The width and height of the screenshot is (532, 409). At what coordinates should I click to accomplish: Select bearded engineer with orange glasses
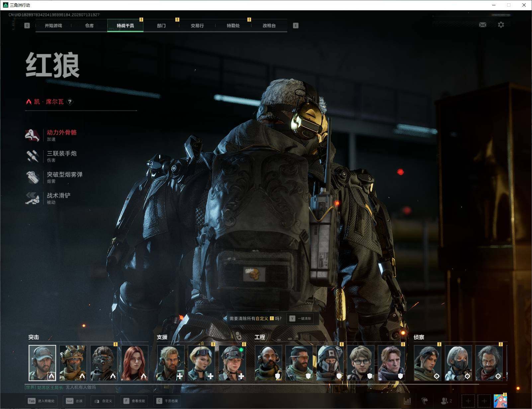coord(299,363)
